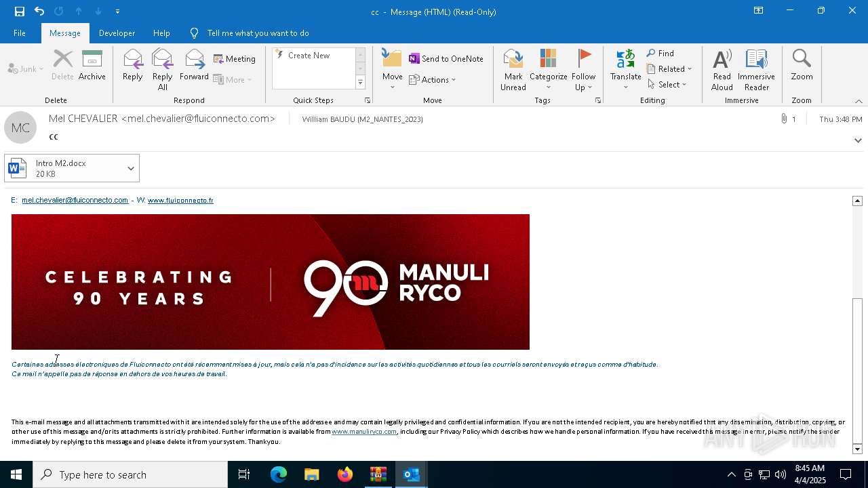Expand the Quick Steps gallery
Viewport: 868px width, 488px height.
360,83
